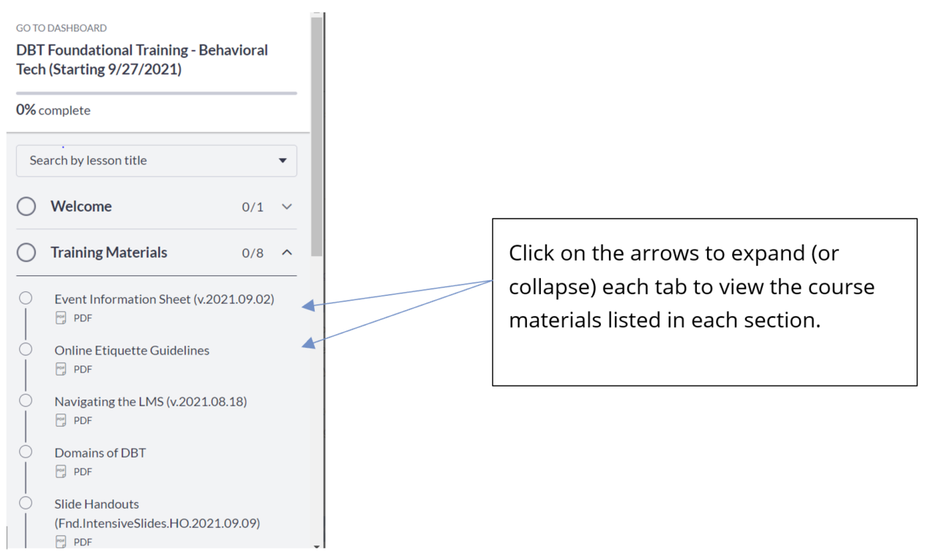The image size is (937, 560).
Task: Open the Online Etiquette Guidelines PDF icon
Action: pyautogui.click(x=62, y=369)
